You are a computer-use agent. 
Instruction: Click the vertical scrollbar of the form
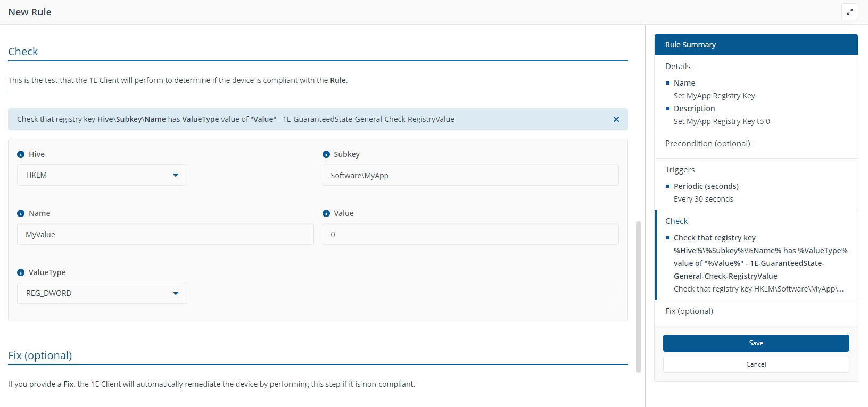[638, 297]
